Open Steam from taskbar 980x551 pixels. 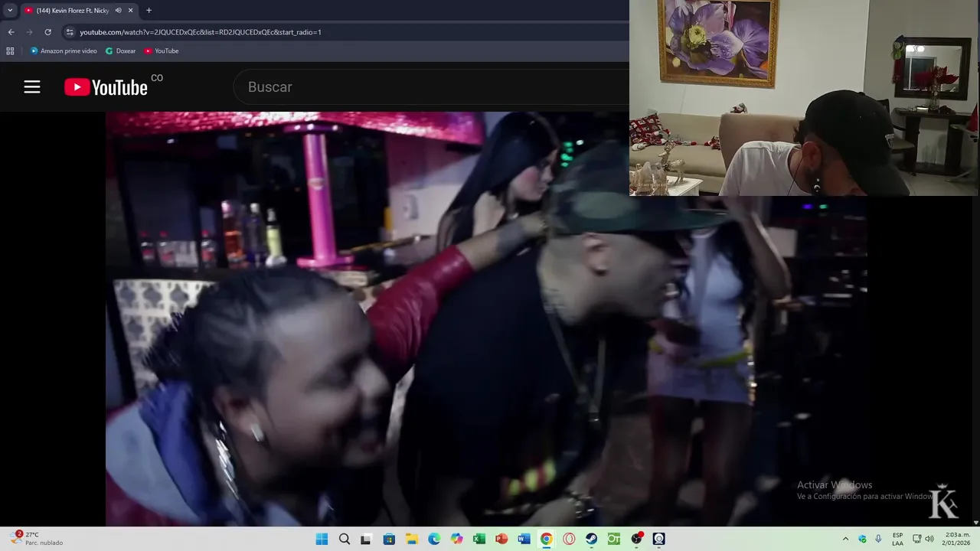pyautogui.click(x=591, y=539)
